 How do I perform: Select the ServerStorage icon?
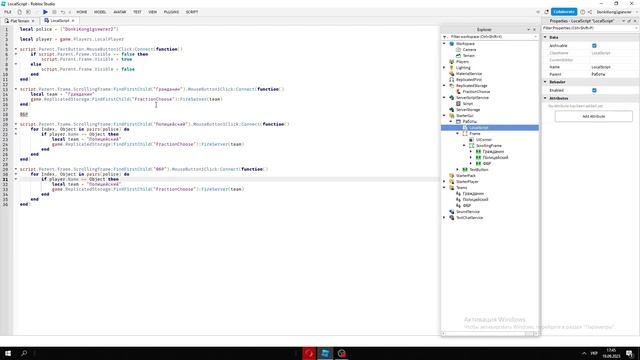point(451,110)
